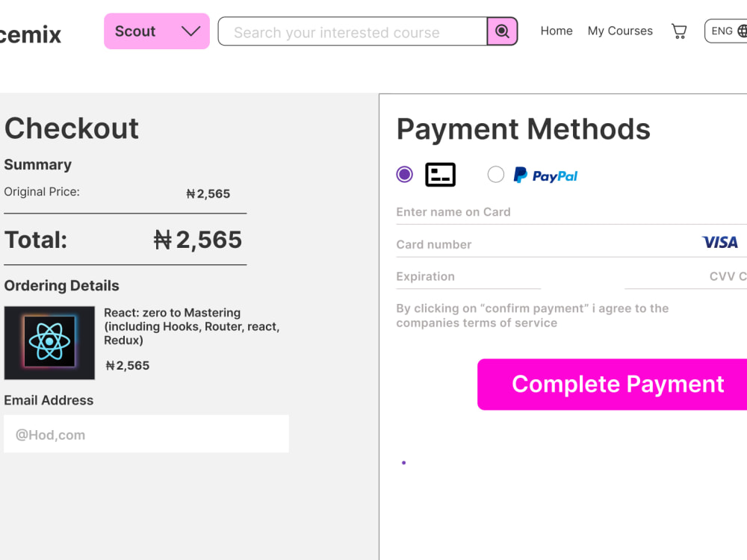The height and width of the screenshot is (560, 747).
Task: Select the PayPal radio button
Action: [x=495, y=174]
